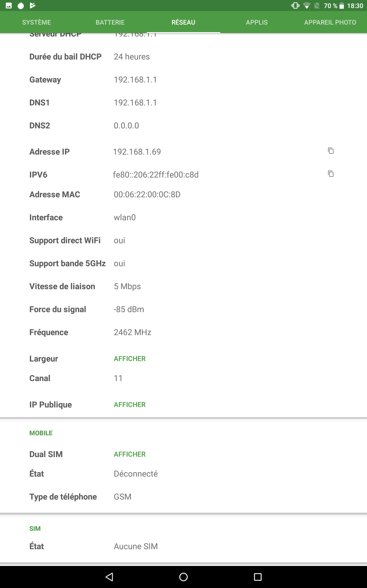Tap the no-SIM status bar icon
Image resolution: width=367 pixels, height=588 pixels.
click(317, 6)
